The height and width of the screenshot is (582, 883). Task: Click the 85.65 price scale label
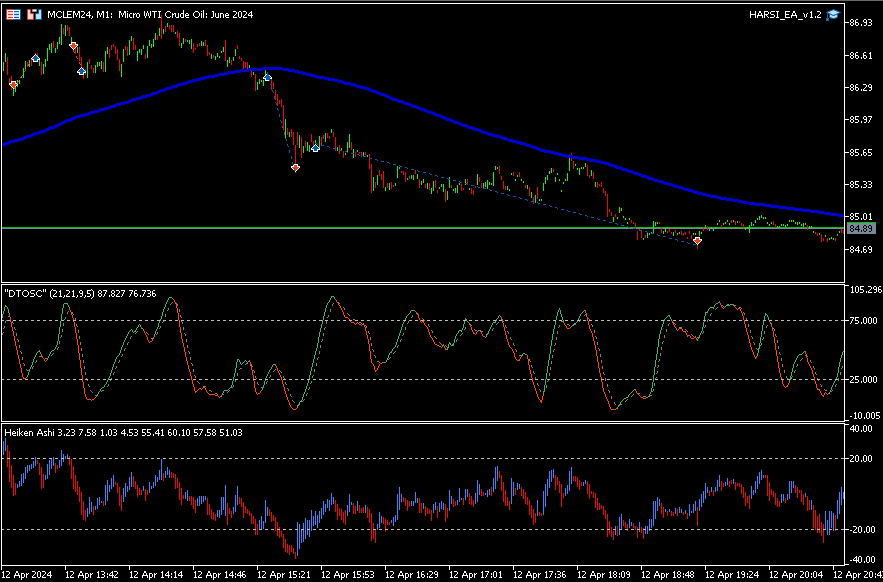click(x=860, y=152)
